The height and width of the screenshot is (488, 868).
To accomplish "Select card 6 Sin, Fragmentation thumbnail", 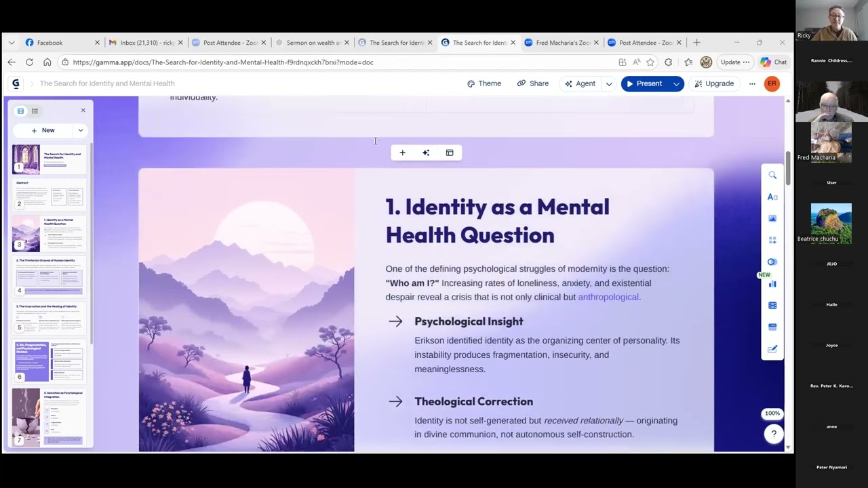I will click(50, 361).
